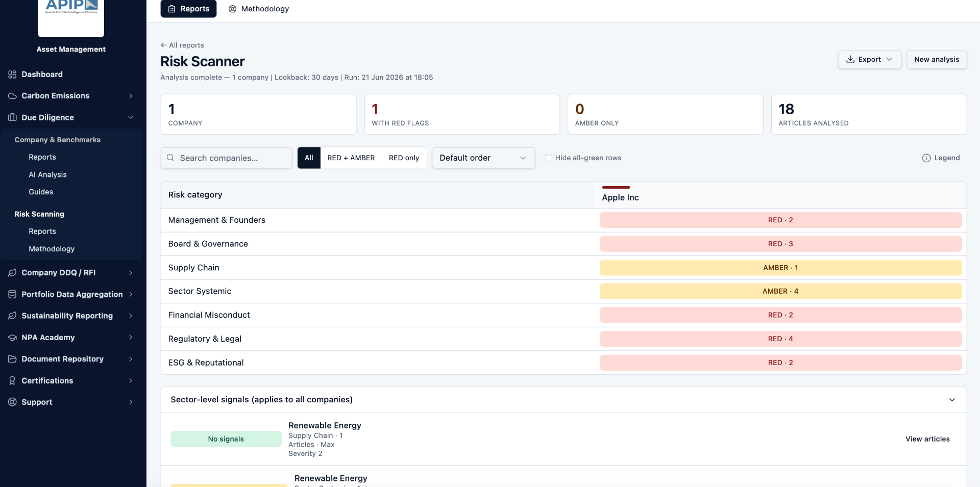Open Reports under Risk Scanning
Screen dimensions: 980x487
click(x=42, y=231)
